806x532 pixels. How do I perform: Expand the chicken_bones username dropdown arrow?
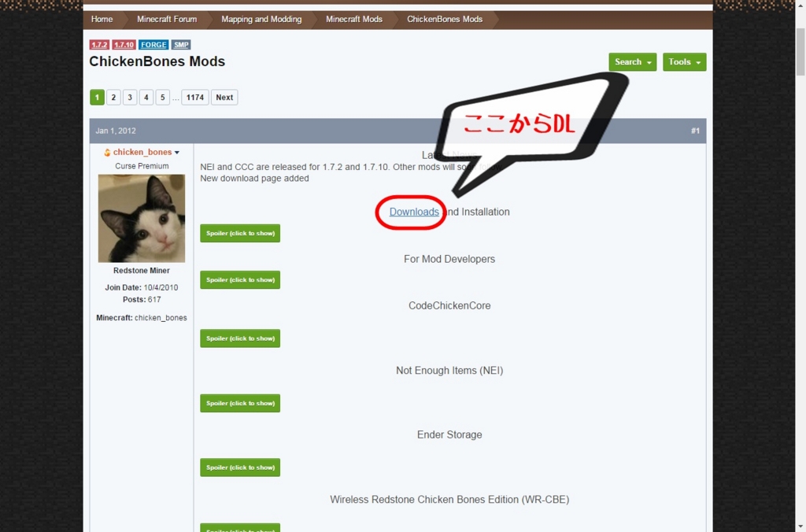pyautogui.click(x=177, y=153)
